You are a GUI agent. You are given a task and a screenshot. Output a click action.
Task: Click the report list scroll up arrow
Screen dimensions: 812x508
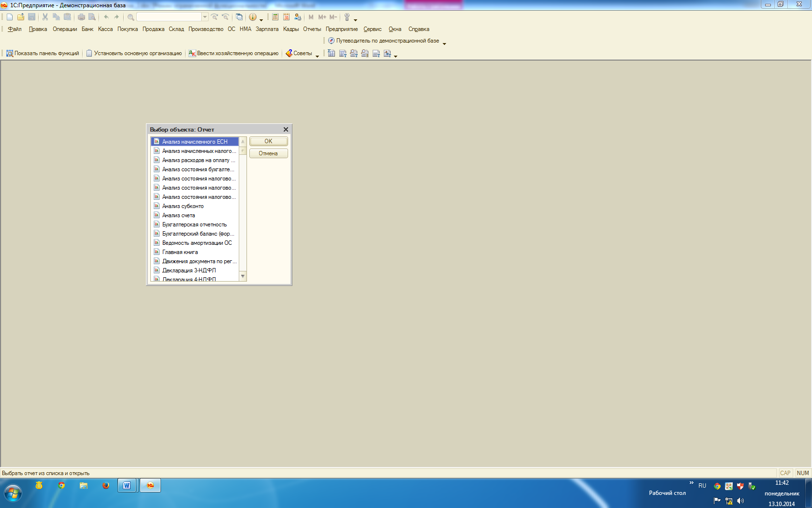click(243, 142)
